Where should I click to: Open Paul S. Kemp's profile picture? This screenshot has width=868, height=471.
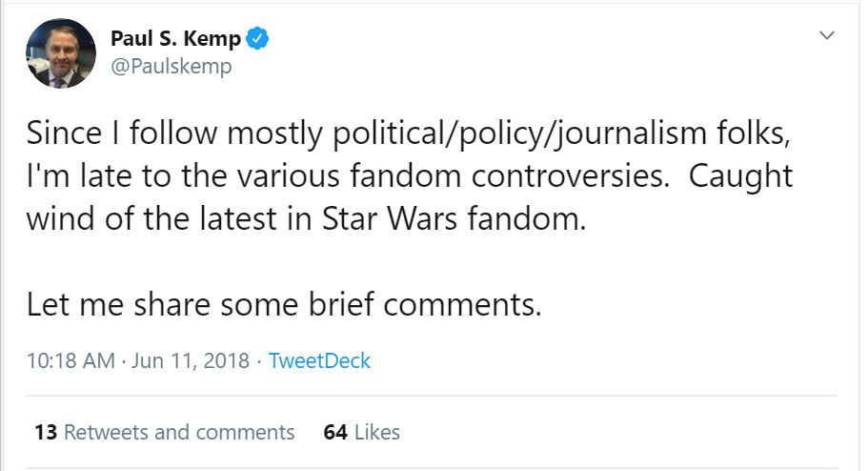click(x=61, y=53)
